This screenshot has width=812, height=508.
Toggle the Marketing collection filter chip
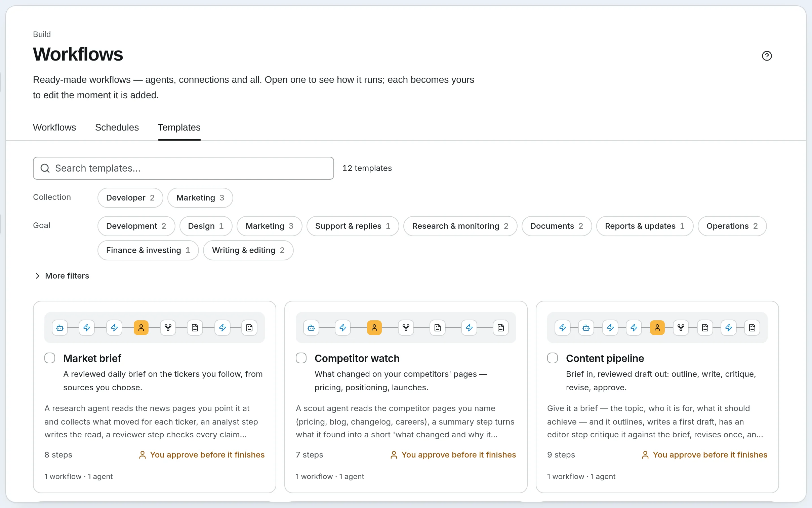tap(200, 198)
